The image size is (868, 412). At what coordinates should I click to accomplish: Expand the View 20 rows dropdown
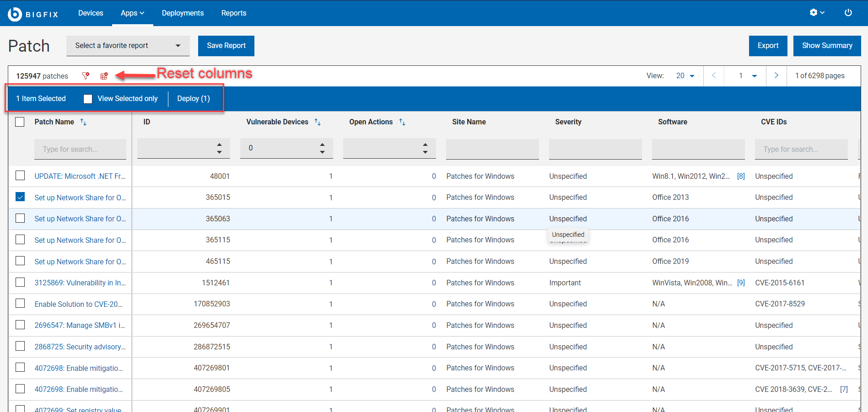click(685, 76)
